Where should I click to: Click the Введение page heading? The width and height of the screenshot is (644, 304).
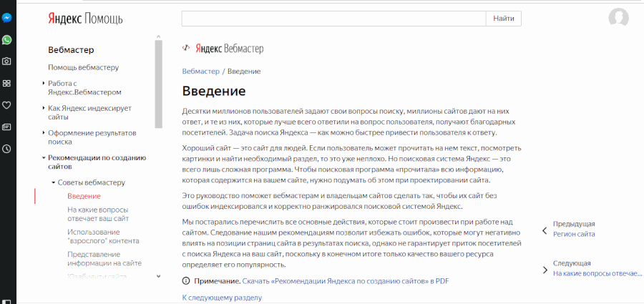214,91
